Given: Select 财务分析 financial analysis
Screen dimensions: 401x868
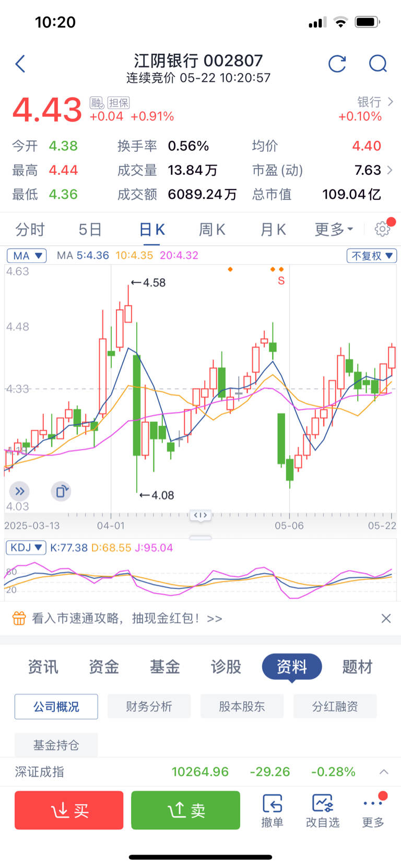Looking at the screenshot, I should click(x=149, y=707).
